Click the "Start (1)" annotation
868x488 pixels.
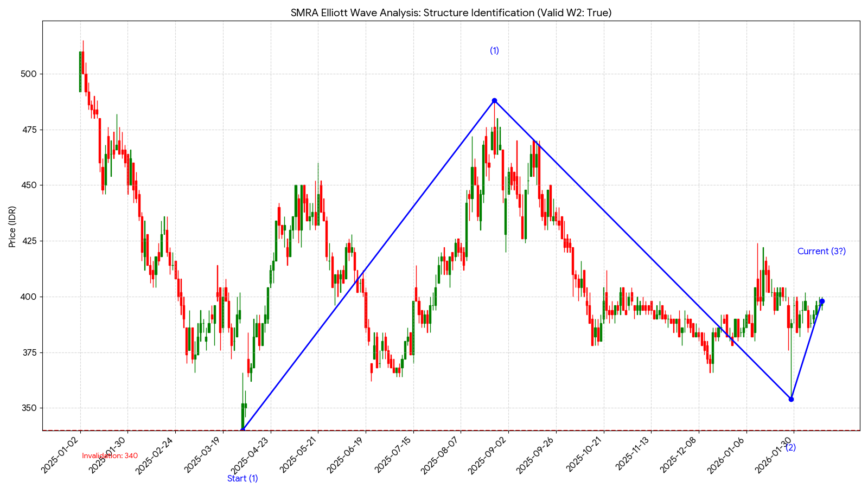(x=242, y=478)
